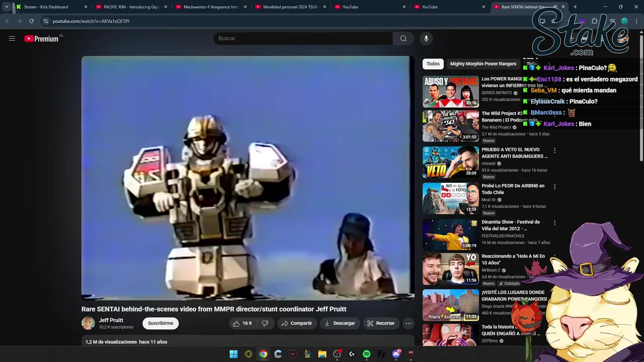This screenshot has width=644, height=362.
Task: Click the Recortar clip button
Action: click(x=381, y=323)
